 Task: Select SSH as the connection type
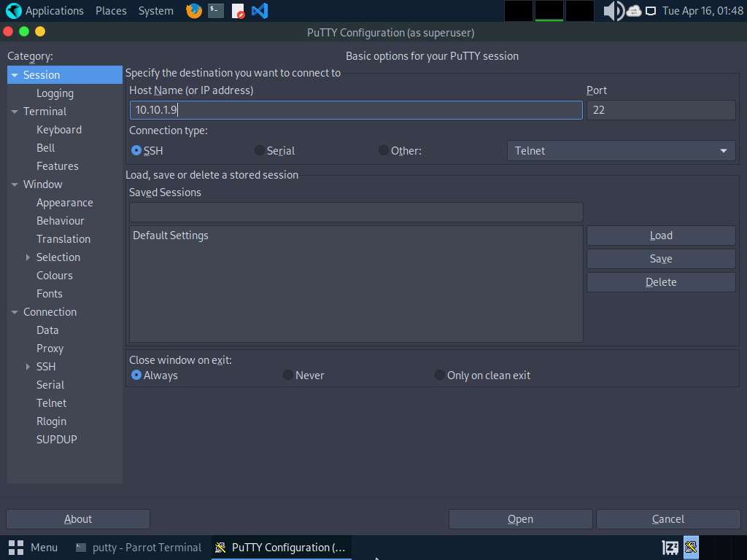tap(136, 150)
